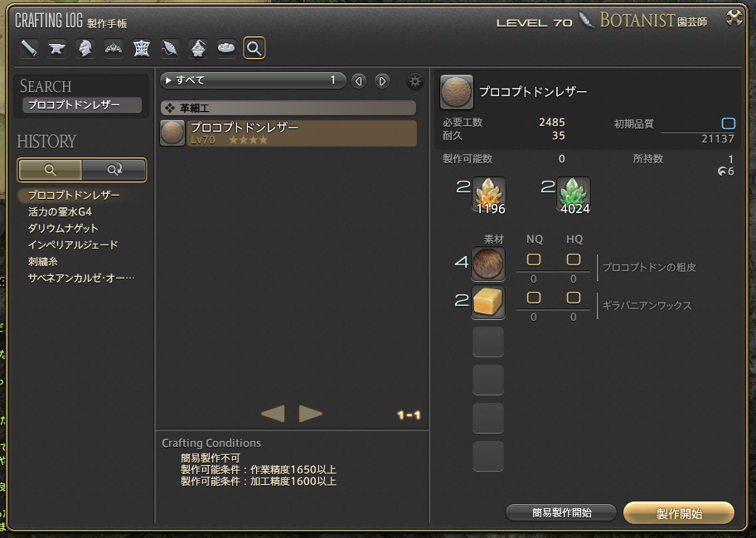Toggle HQ box for ギラバニアンワックス

[x=574, y=298]
